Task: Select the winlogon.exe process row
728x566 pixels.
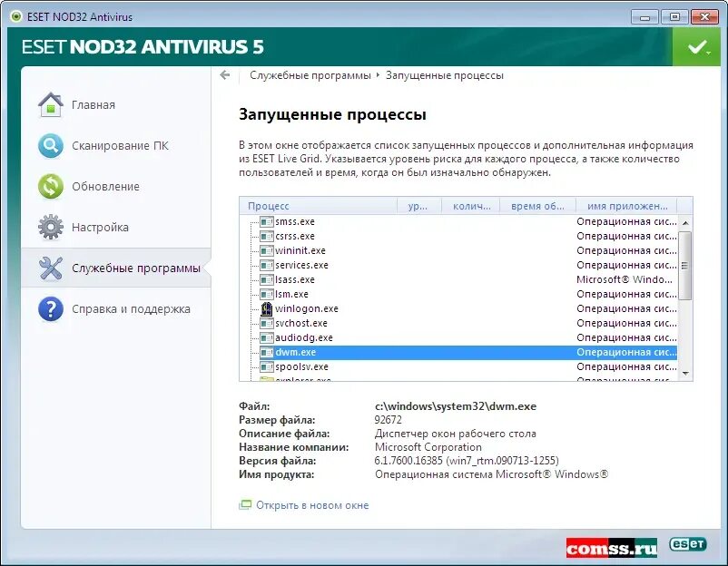Action: (x=458, y=308)
